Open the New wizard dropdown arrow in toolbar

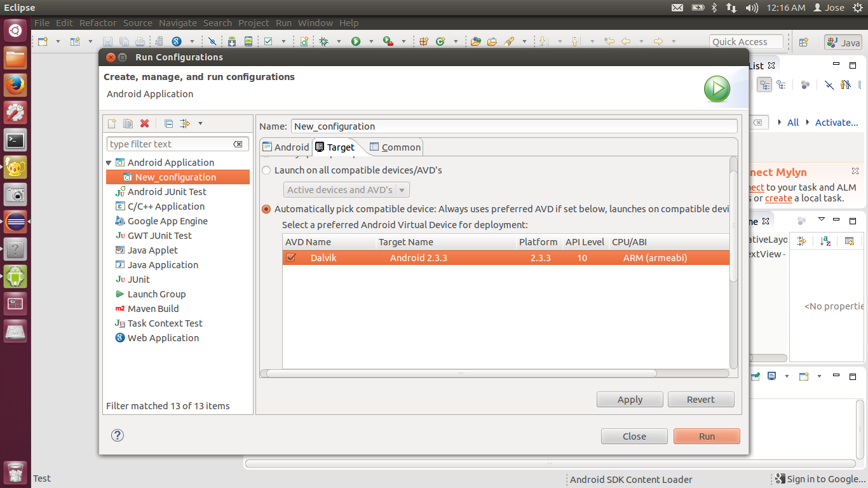[57, 41]
